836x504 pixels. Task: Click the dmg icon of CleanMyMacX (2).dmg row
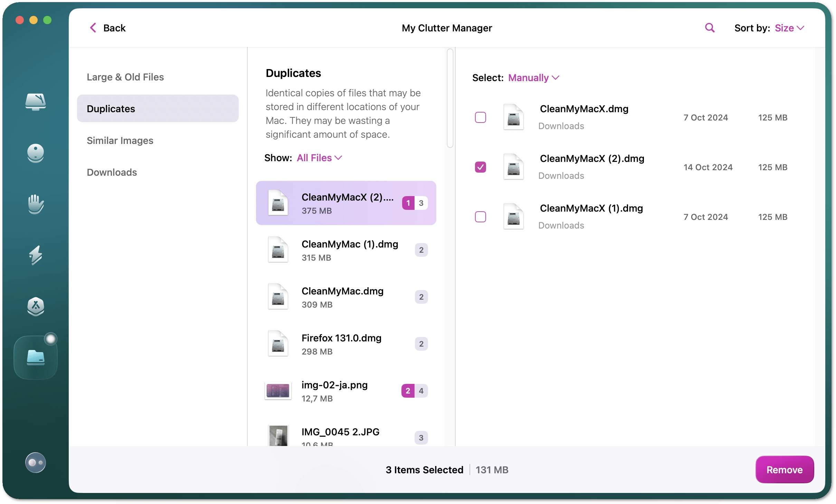click(x=513, y=167)
